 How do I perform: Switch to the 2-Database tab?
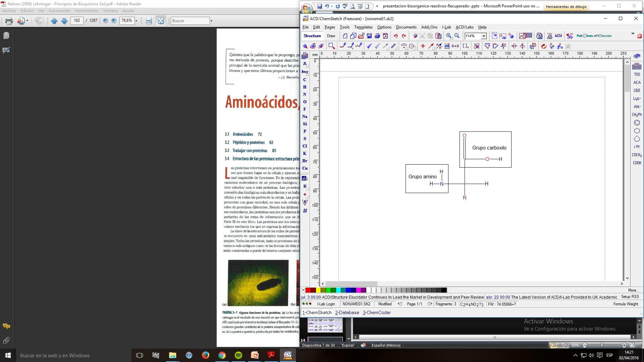click(347, 312)
